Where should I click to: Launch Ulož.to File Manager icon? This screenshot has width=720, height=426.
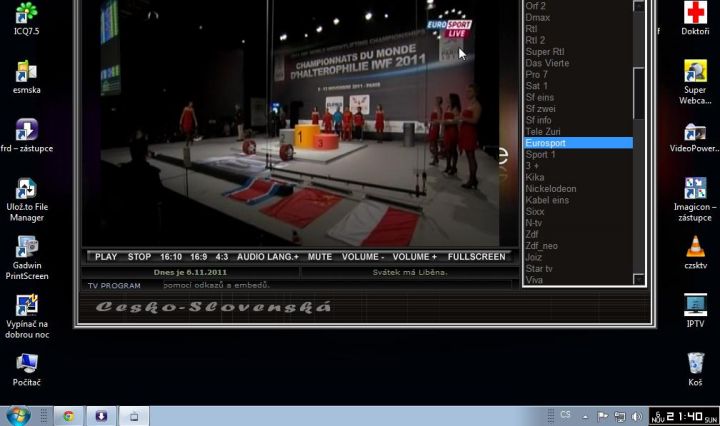pyautogui.click(x=26, y=200)
